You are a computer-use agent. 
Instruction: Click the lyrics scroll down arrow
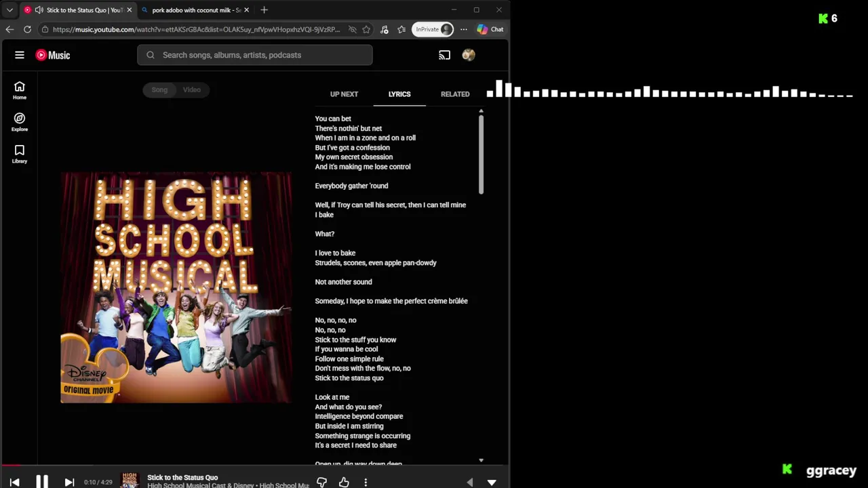pyautogui.click(x=481, y=460)
